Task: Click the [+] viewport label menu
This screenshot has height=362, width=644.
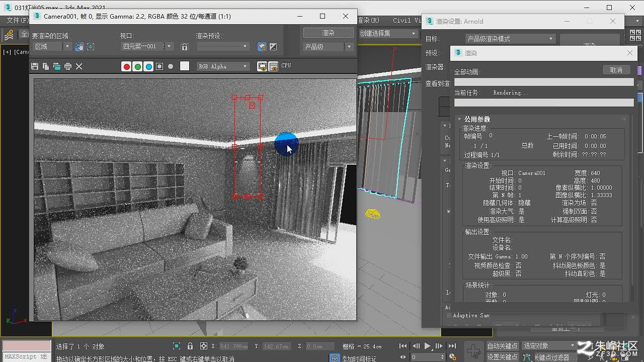Action: tap(7, 52)
